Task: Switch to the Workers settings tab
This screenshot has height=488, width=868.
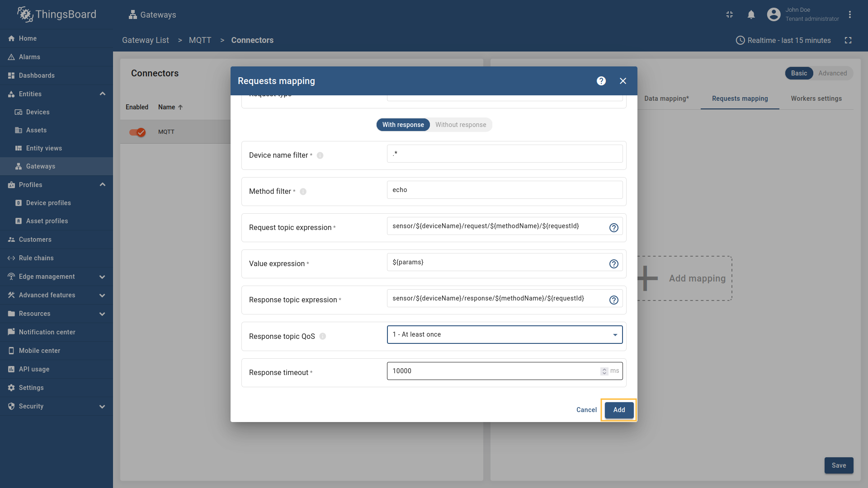Action: [x=816, y=99]
